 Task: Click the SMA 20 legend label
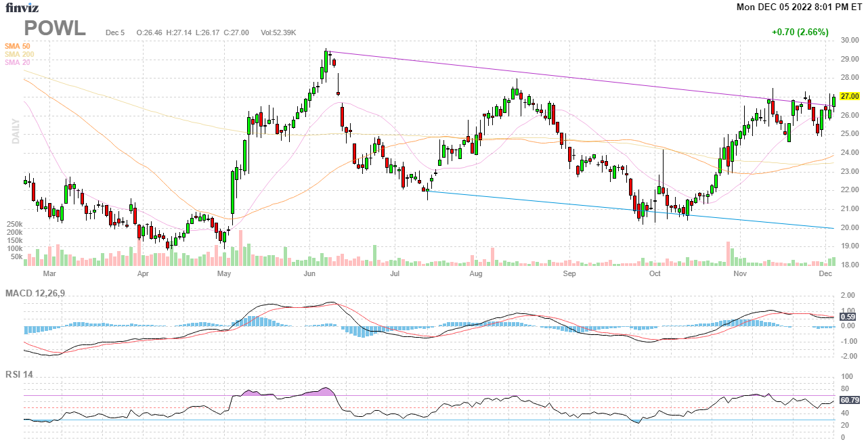[x=17, y=62]
